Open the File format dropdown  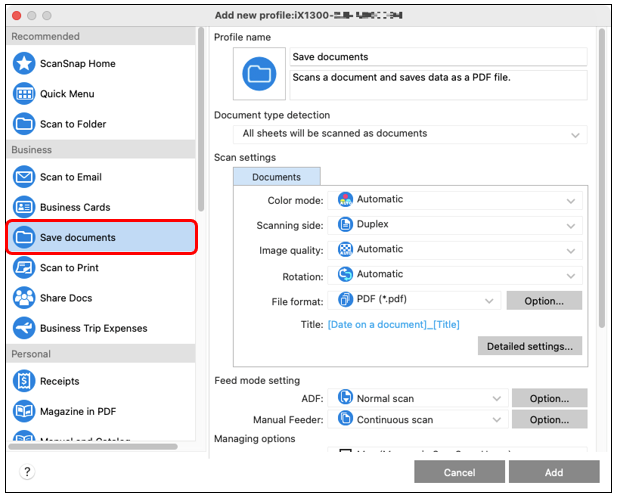coord(414,301)
